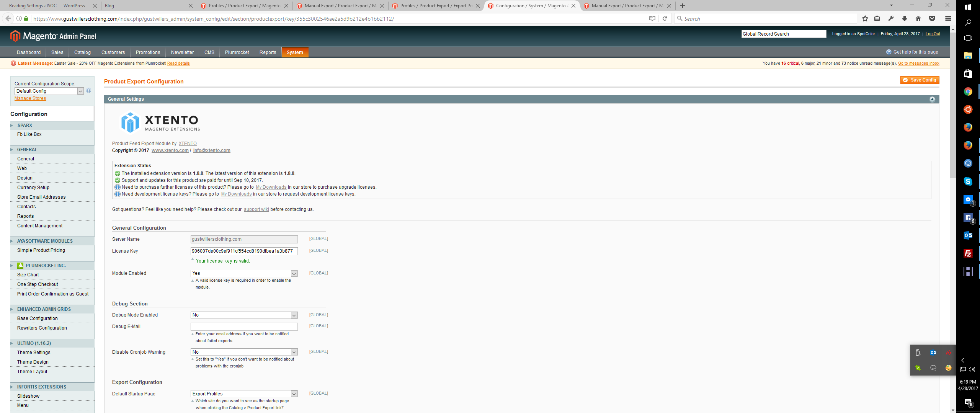Click the Manage Stores link

(x=30, y=98)
